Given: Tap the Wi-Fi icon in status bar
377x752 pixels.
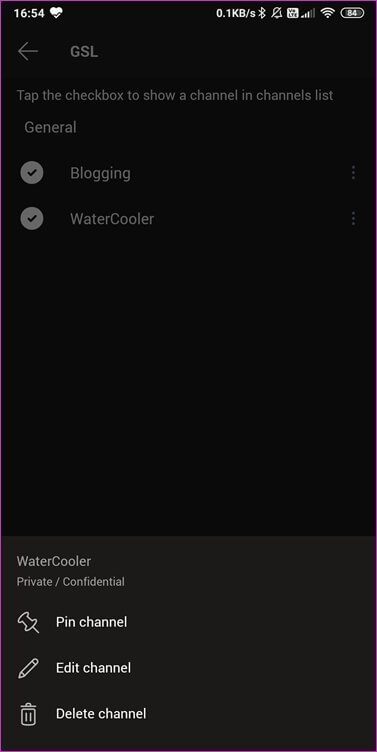Looking at the screenshot, I should [328, 13].
